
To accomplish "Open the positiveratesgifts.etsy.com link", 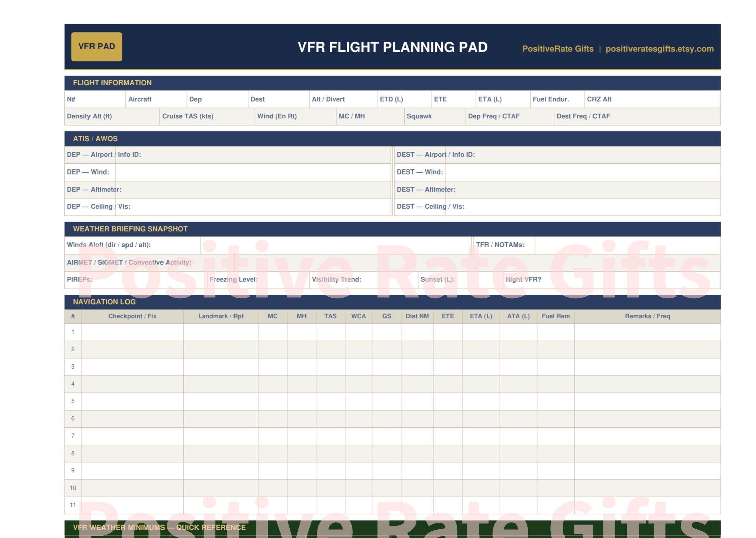I will click(x=659, y=49).
